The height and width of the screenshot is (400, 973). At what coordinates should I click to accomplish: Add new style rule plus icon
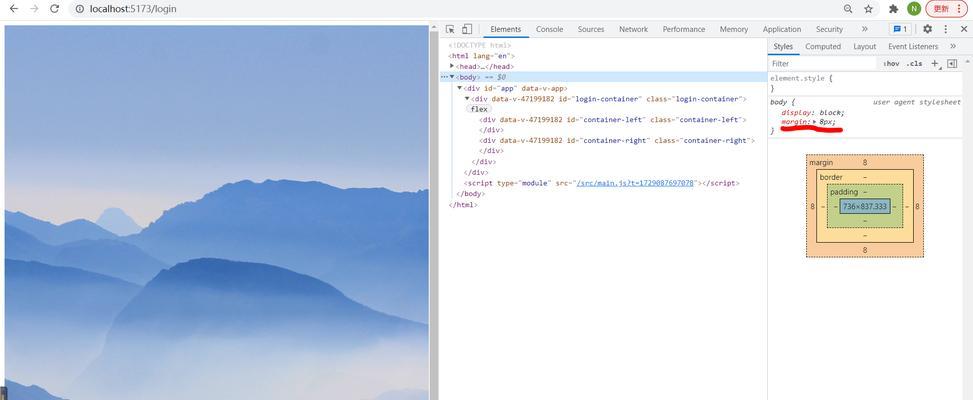[x=935, y=63]
